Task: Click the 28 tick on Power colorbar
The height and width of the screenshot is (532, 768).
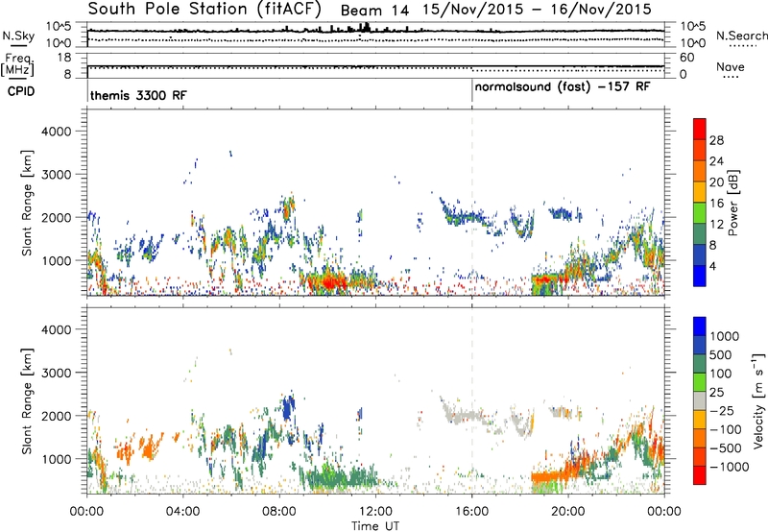Action: coord(716,140)
